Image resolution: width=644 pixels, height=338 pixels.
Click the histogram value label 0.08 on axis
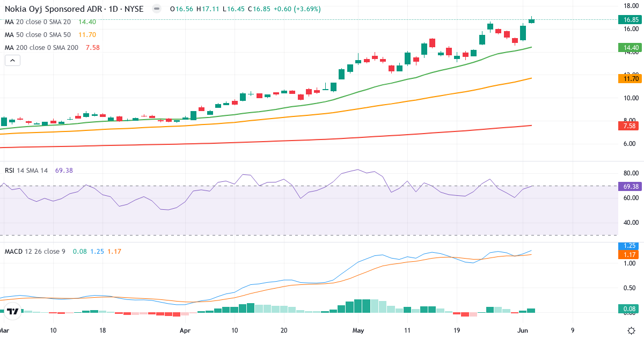pos(628,308)
